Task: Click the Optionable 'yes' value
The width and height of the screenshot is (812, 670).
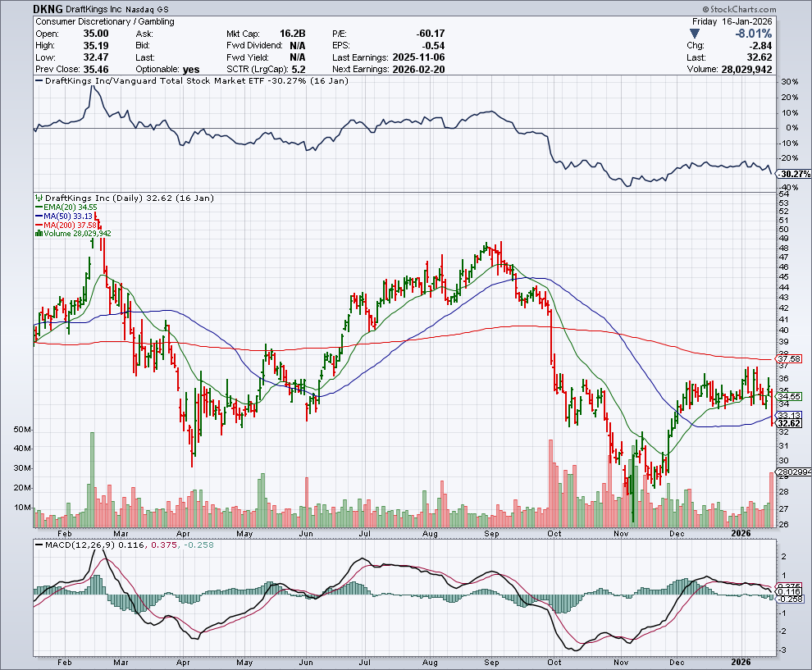Action: pos(191,70)
